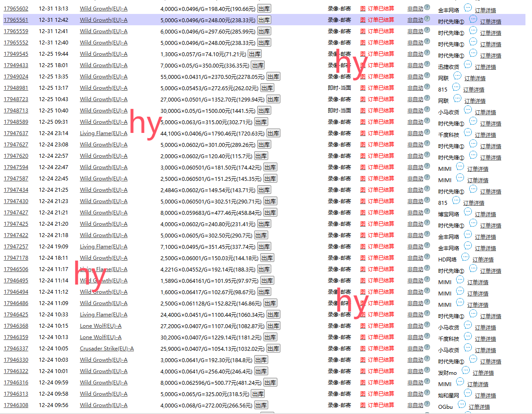Click 出库 button for the 55,000G order

pos(273,77)
